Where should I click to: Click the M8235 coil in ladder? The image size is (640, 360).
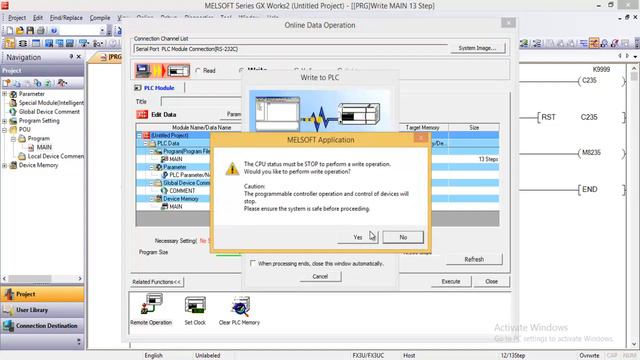coord(601,153)
